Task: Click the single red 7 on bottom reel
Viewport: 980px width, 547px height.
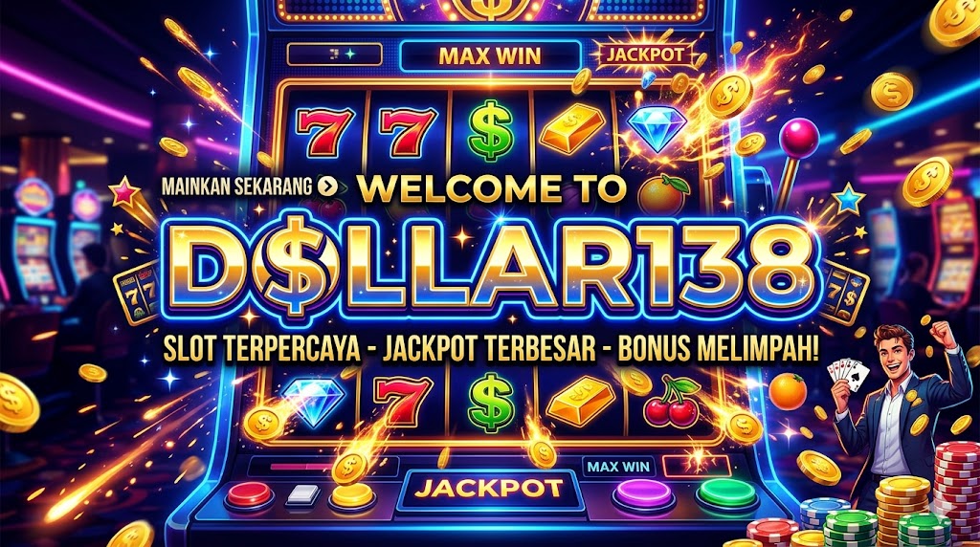Action: [x=402, y=400]
